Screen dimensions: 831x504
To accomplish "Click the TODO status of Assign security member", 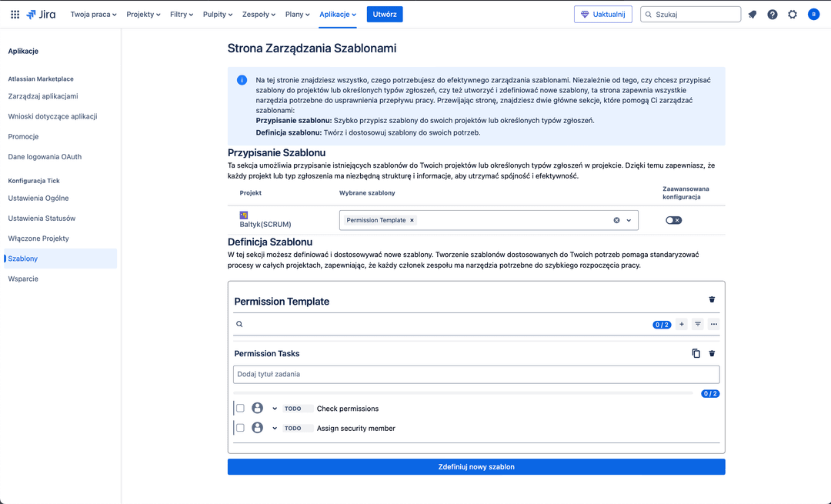I will point(298,429).
